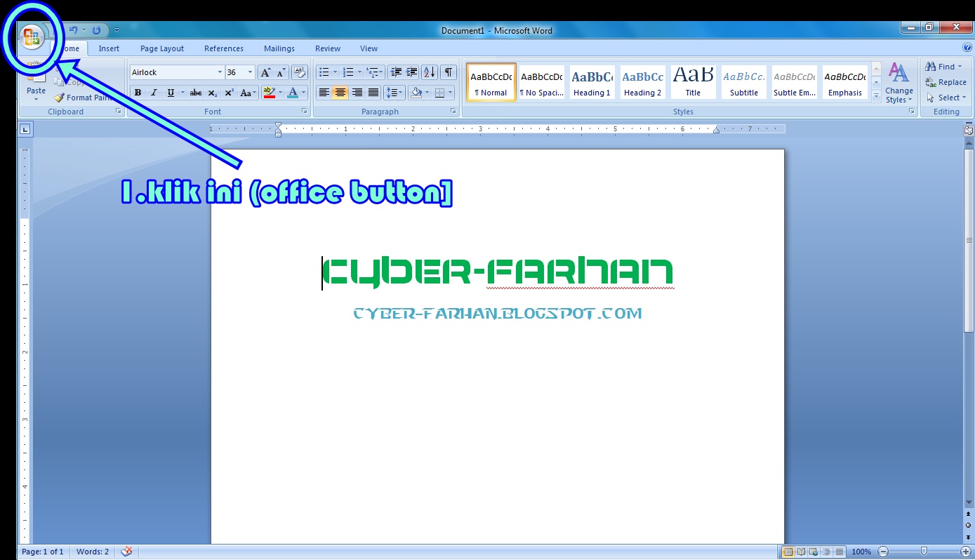This screenshot has width=975, height=560.
Task: Toggle show paragraph marks
Action: (x=448, y=72)
